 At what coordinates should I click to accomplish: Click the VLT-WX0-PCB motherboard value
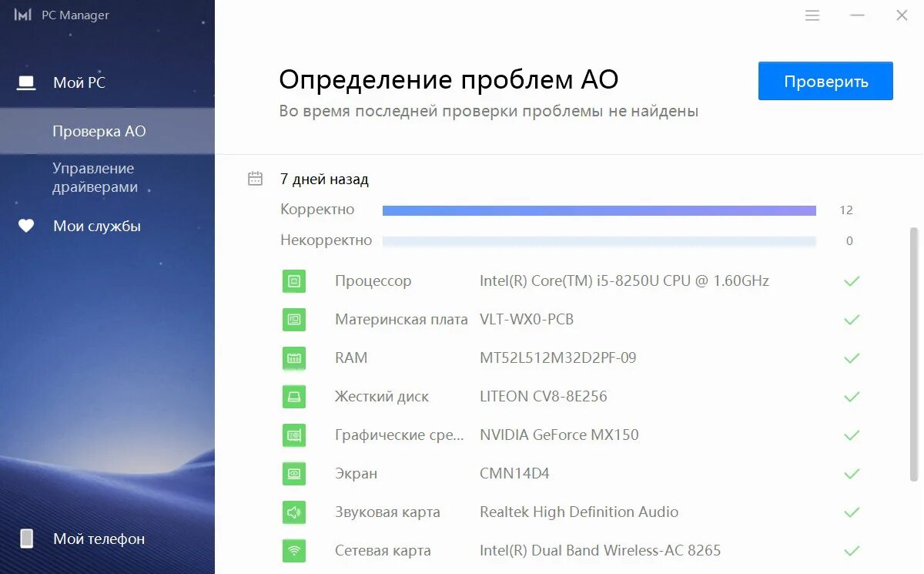coord(527,319)
